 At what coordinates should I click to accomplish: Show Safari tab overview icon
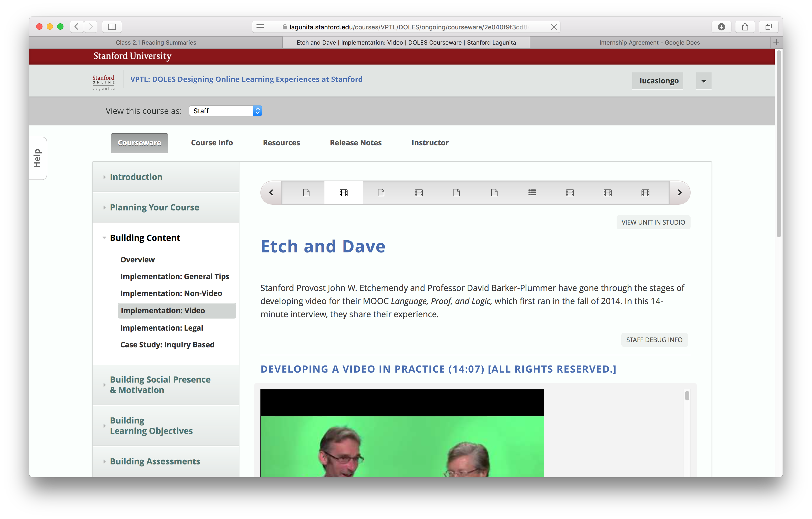click(x=768, y=27)
